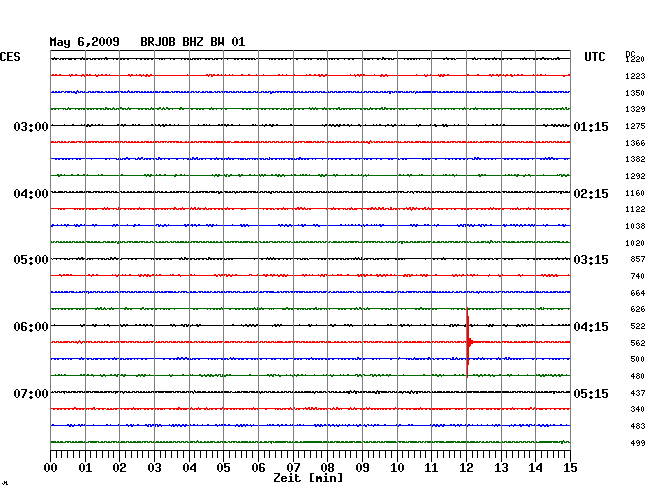Click the '02:15' UTC time label
This screenshot has width=650, height=494.
591,194
